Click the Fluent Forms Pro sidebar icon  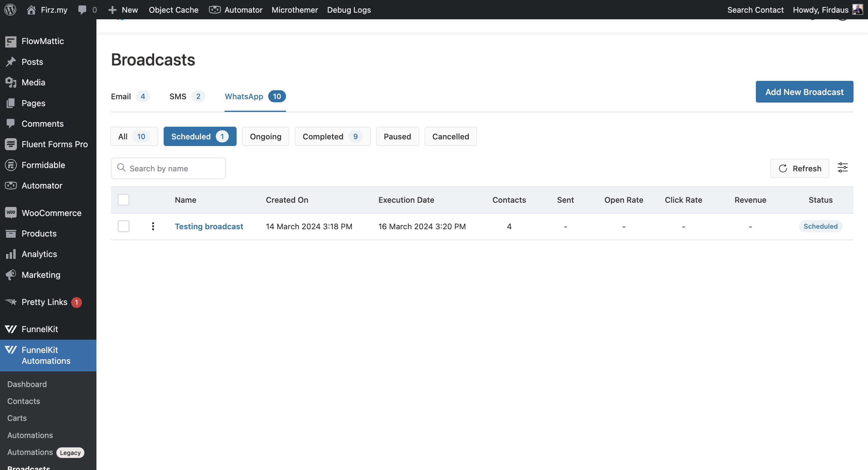[x=11, y=144]
